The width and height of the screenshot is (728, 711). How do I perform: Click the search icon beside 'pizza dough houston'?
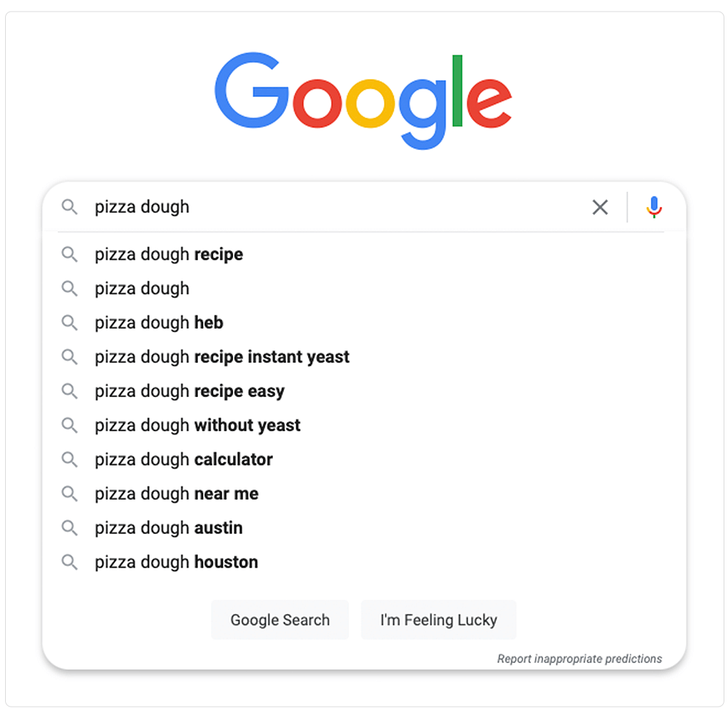70,562
